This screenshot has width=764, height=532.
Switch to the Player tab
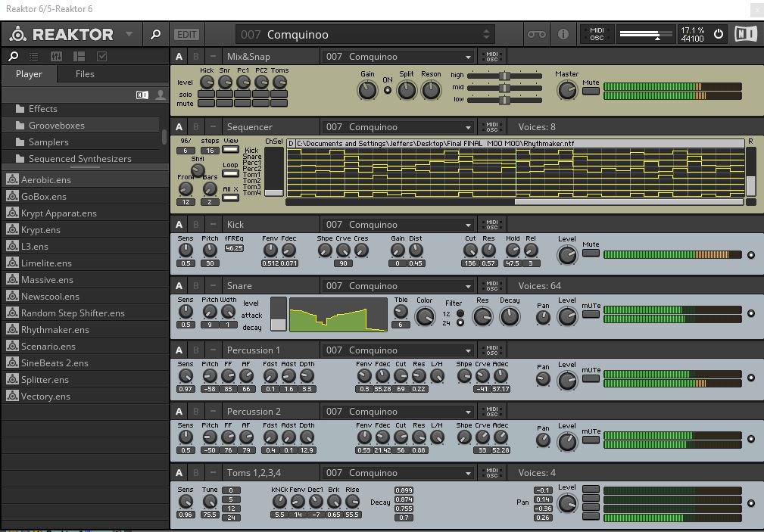click(x=29, y=74)
